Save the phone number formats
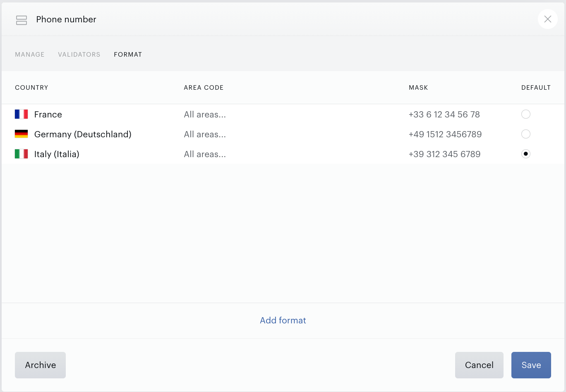The image size is (566, 392). [531, 365]
